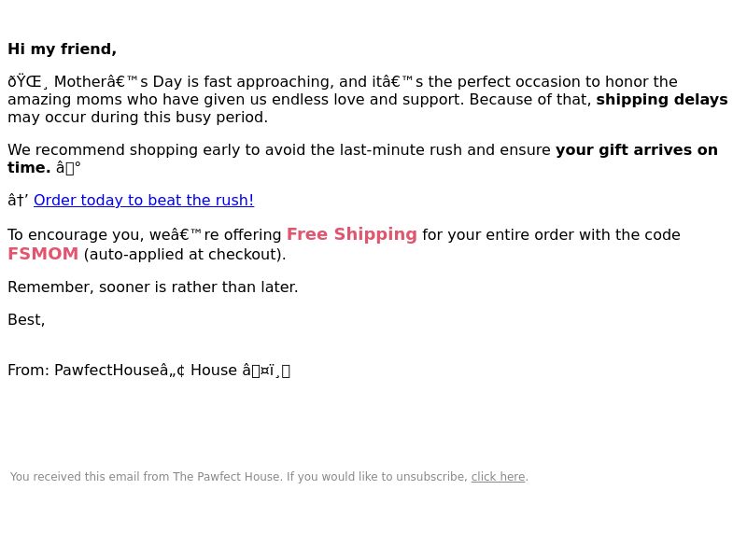Click the garbled heart emoji after 'House'
747x560 pixels.
266,371
